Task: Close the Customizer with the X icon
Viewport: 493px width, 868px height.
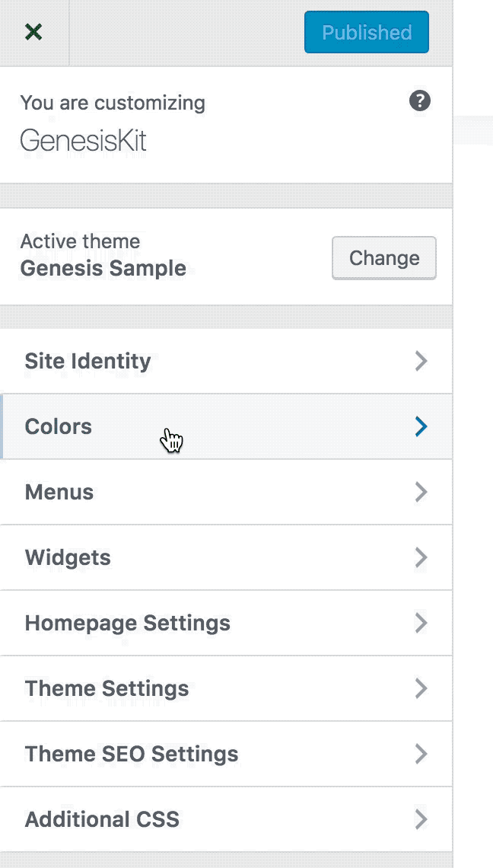Action: tap(33, 32)
